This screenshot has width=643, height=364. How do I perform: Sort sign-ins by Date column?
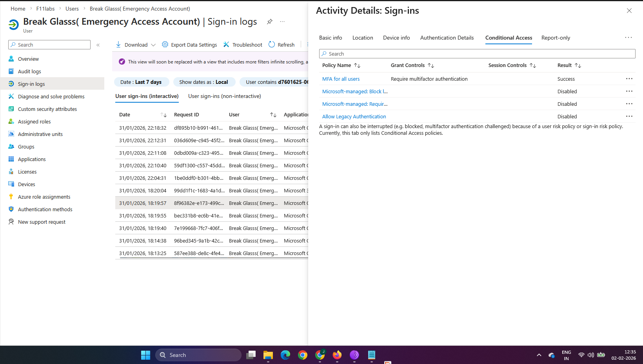pos(163,115)
